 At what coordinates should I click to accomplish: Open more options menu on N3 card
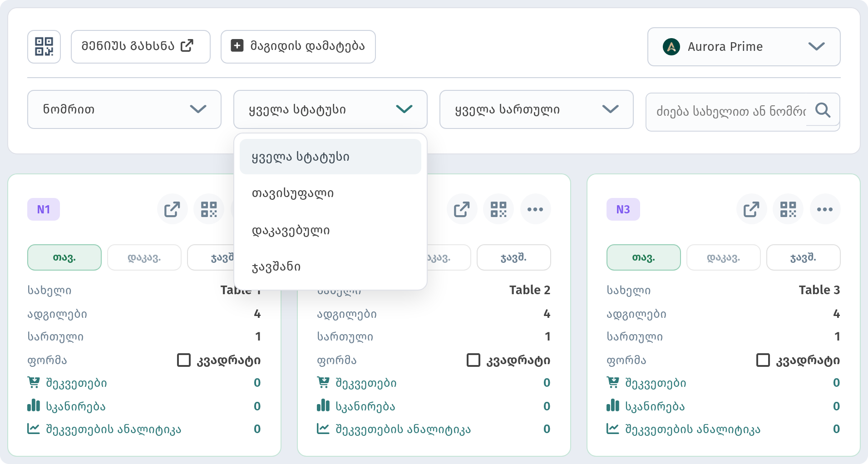[x=825, y=209]
